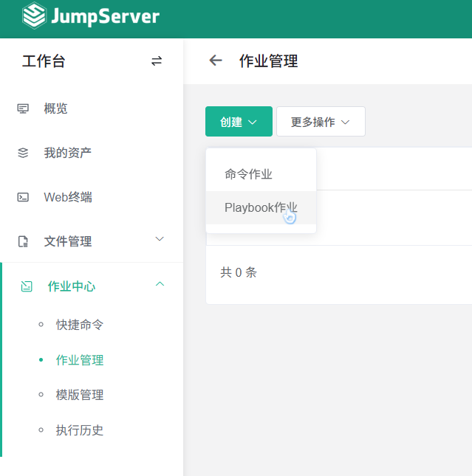Open the 执行历史 page
Screen dimensions: 472x476
click(x=80, y=430)
